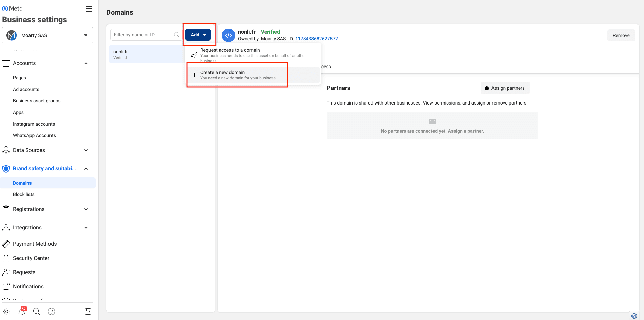644x320 pixels.
Task: Click the search icon in filter field
Action: pyautogui.click(x=177, y=35)
